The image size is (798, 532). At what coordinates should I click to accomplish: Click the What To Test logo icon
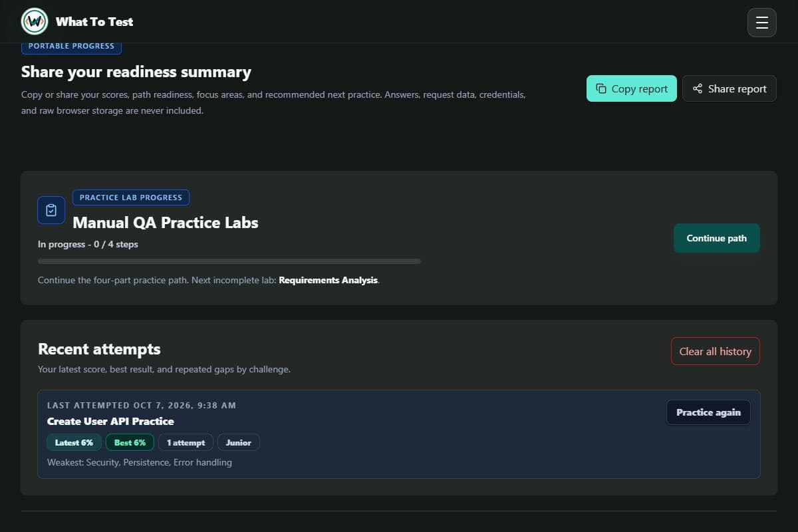point(35,21)
